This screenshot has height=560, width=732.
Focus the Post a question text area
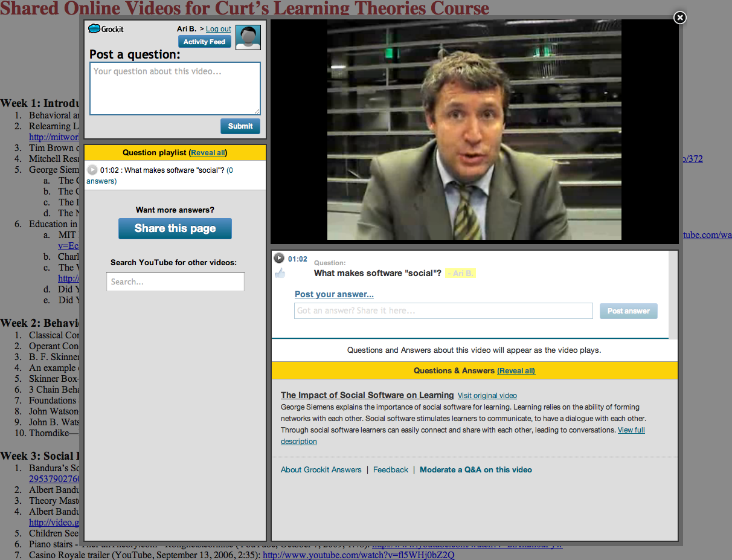(175, 88)
